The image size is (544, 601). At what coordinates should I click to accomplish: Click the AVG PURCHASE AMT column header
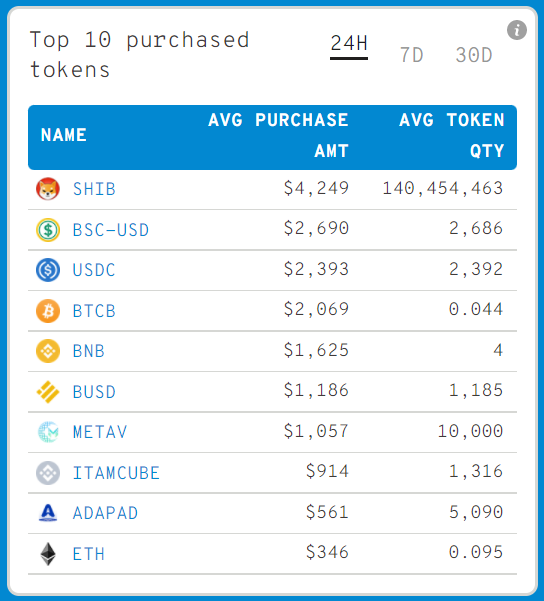click(278, 135)
